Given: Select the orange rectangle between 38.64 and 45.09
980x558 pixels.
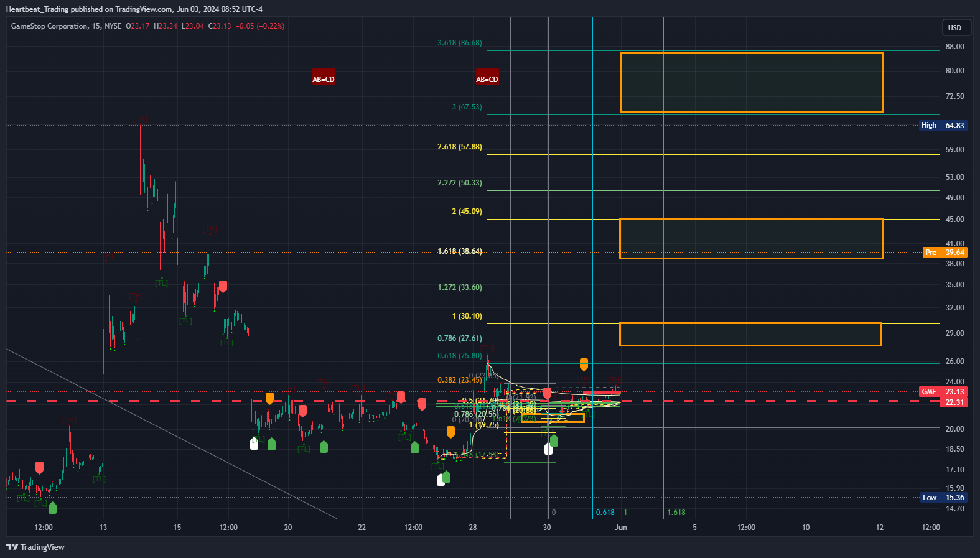Looking at the screenshot, I should coord(751,238).
